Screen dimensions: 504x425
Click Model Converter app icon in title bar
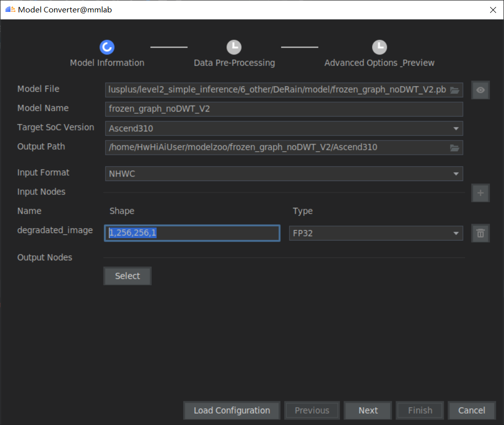[x=10, y=9]
